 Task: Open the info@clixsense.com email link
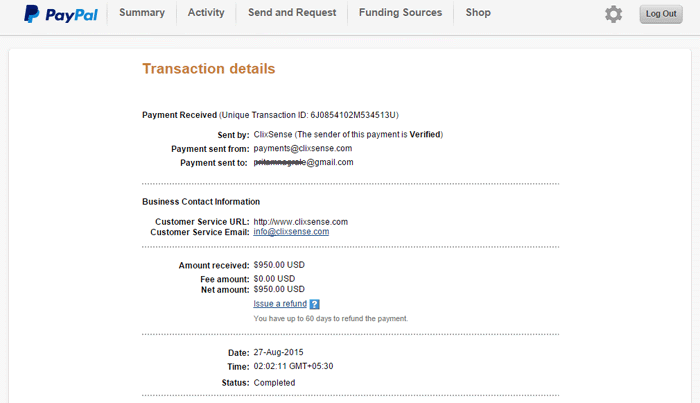tap(291, 232)
